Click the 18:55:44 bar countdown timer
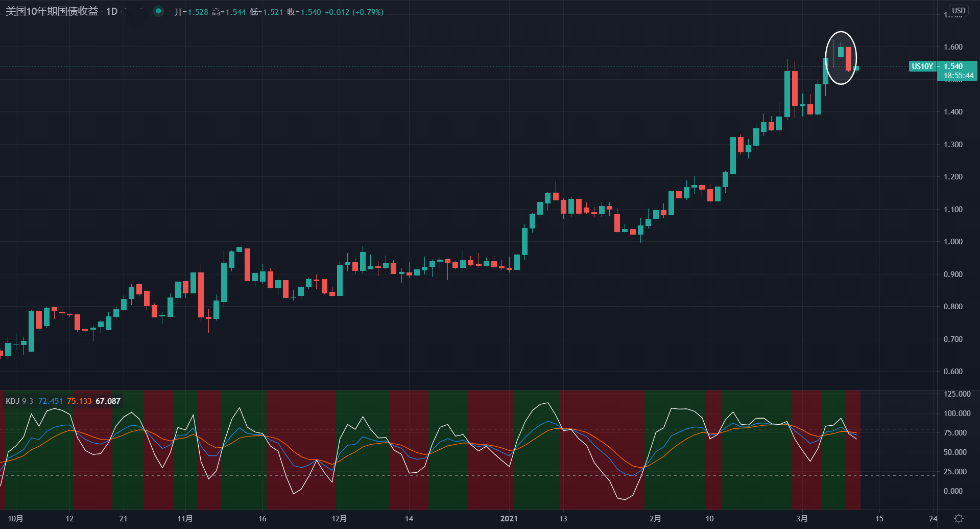This screenshot has height=529, width=980. pos(958,76)
